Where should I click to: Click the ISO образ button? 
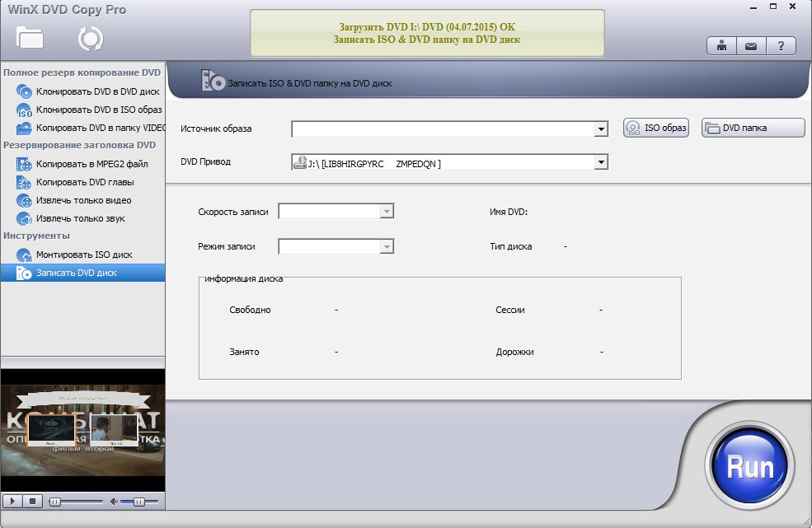tap(656, 128)
